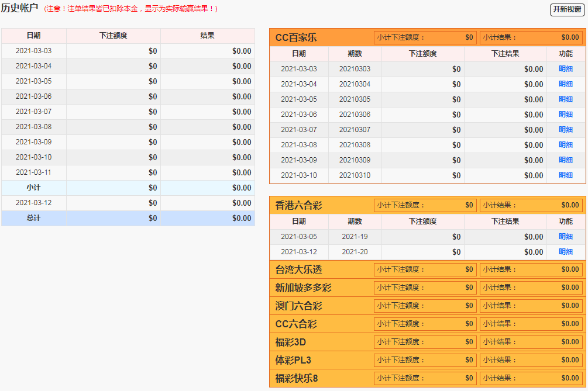Open 明细 for CC百家乐 2021-03-03
Image resolution: width=588 pixels, height=391 pixels.
click(565, 69)
